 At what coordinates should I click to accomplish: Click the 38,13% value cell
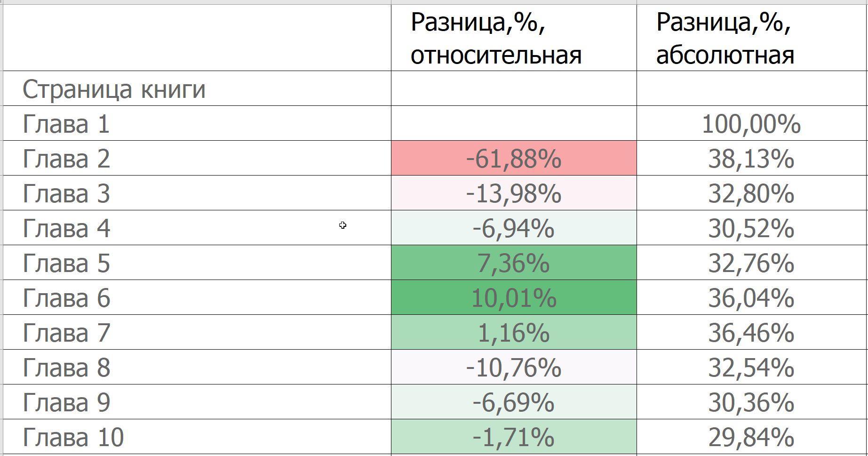tap(751, 159)
